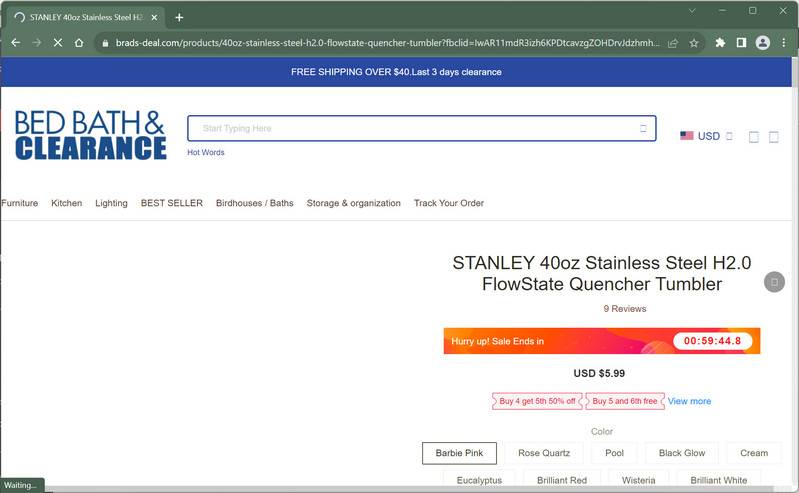The height and width of the screenshot is (493, 799).
Task: Select the Wisteria color option
Action: pyautogui.click(x=638, y=480)
